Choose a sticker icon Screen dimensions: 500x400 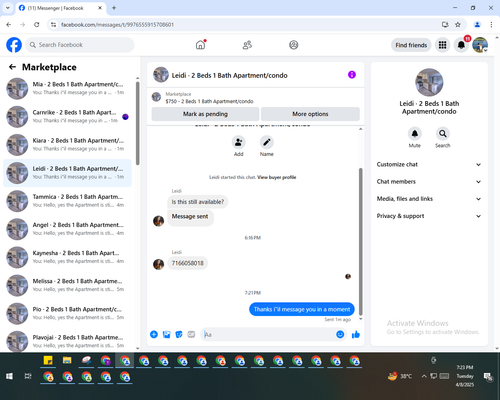pos(179,334)
